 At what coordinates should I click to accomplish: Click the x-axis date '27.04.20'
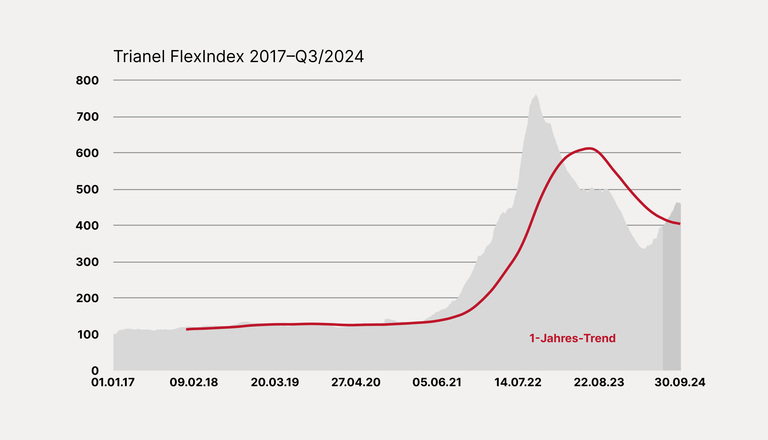(x=356, y=382)
